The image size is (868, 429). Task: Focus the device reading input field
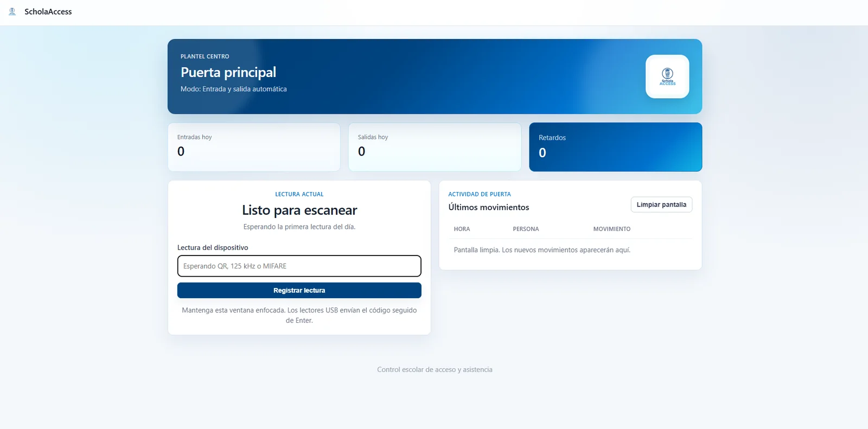pos(299,266)
